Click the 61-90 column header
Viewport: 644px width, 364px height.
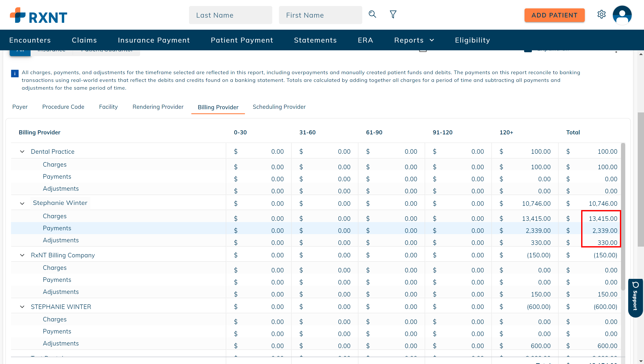pyautogui.click(x=374, y=132)
